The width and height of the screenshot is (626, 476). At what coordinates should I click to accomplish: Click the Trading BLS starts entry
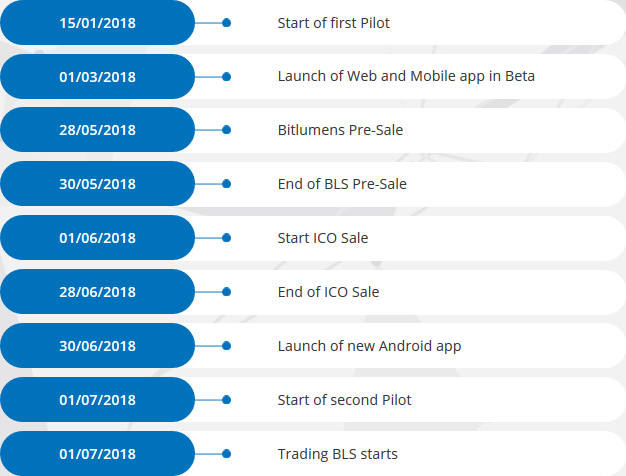(x=337, y=454)
